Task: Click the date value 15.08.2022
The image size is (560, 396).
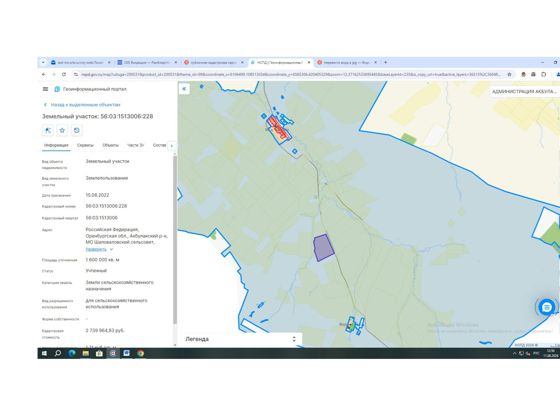Action: (x=97, y=195)
